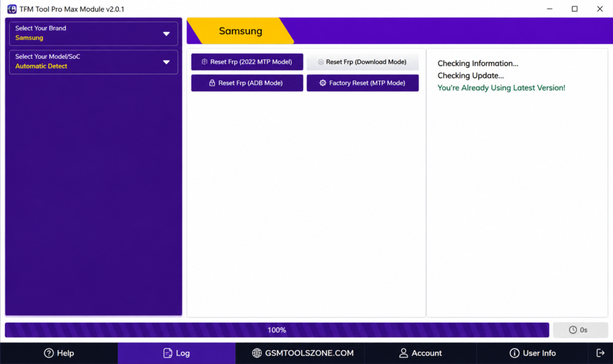Click Reset Frp (2022 MTP Model) button
613x364 pixels.
tap(247, 62)
